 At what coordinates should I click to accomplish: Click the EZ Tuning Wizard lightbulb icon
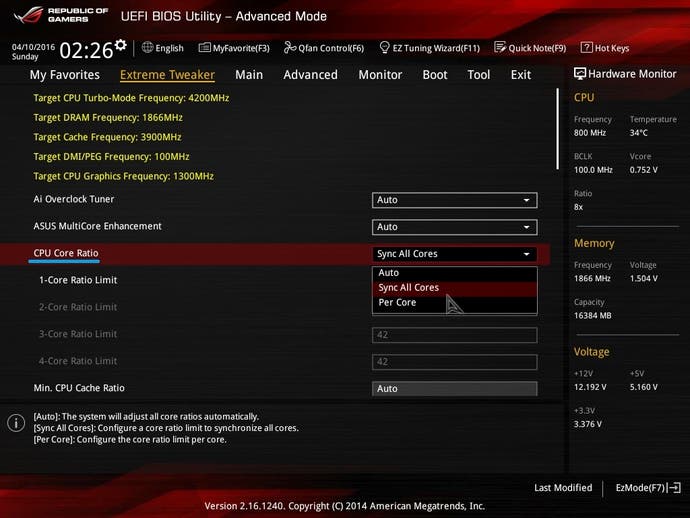coord(384,47)
